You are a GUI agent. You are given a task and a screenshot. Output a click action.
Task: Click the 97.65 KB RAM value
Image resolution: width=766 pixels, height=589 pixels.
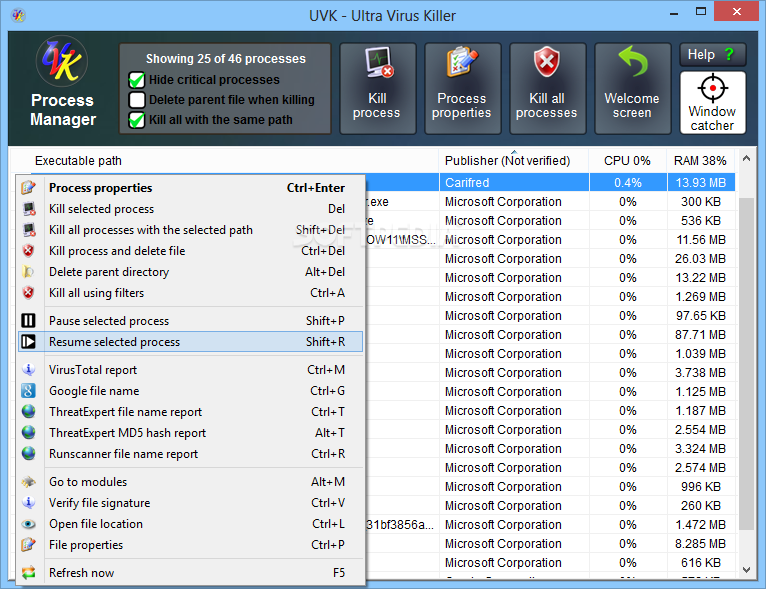point(701,316)
